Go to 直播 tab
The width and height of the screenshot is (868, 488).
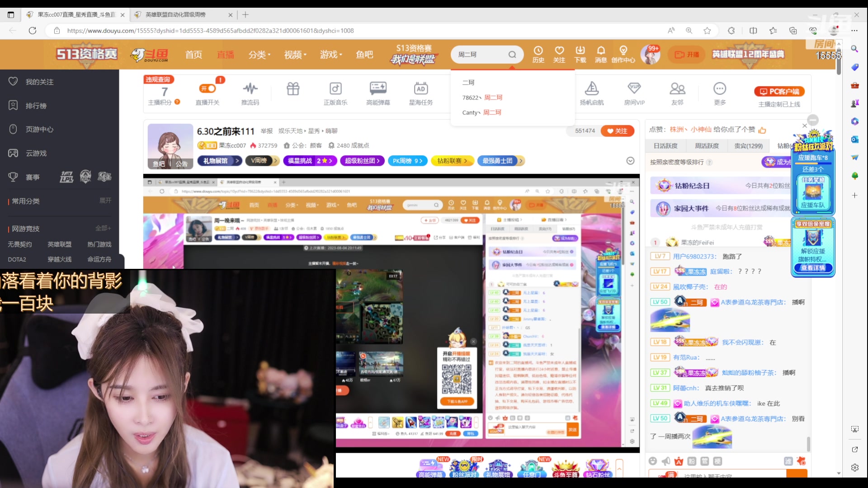(x=226, y=55)
